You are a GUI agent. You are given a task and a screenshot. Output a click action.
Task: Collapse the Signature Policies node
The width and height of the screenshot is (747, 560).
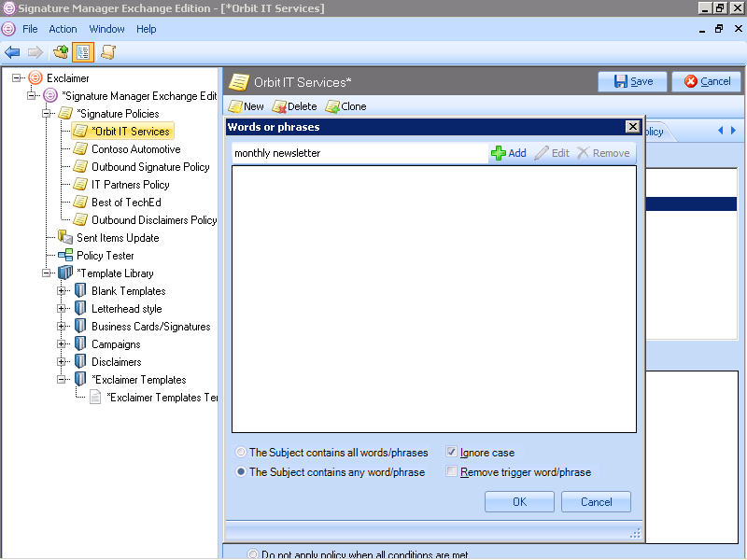[x=46, y=113]
